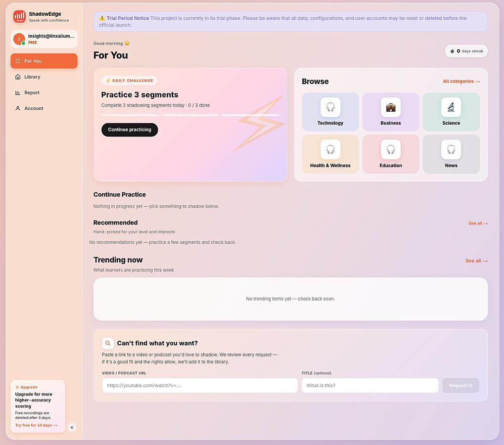Click the Upgrade for more higher-accuracy scoring card
The height and width of the screenshot is (445, 504).
pos(38,406)
